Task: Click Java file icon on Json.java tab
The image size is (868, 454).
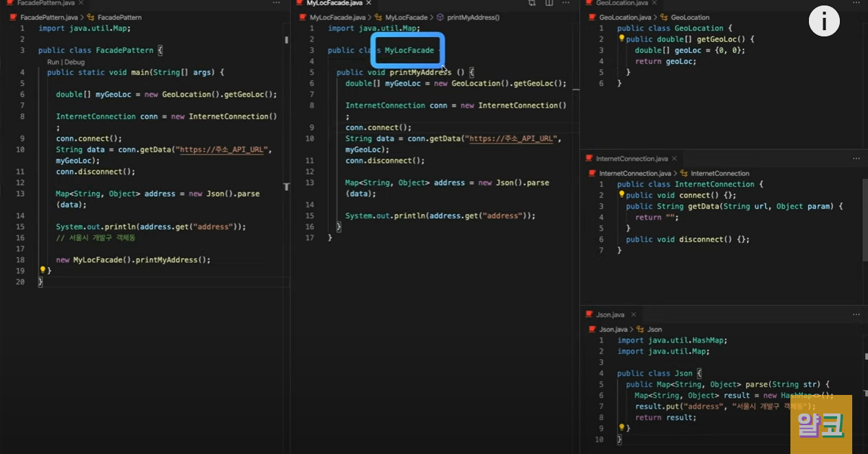Action: [589, 315]
